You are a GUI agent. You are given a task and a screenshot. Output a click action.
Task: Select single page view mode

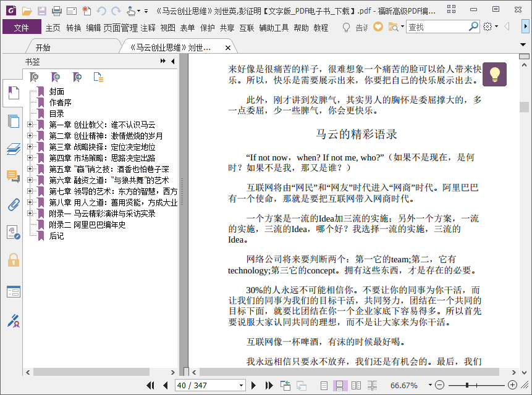coord(324,385)
